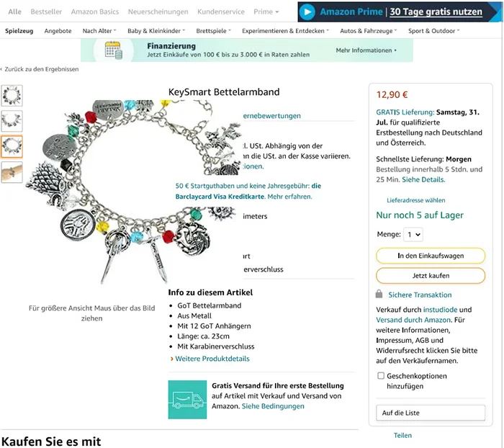Expand Experimentieren & Entdecken menu
The height and width of the screenshot is (448, 504).
pyautogui.click(x=285, y=31)
